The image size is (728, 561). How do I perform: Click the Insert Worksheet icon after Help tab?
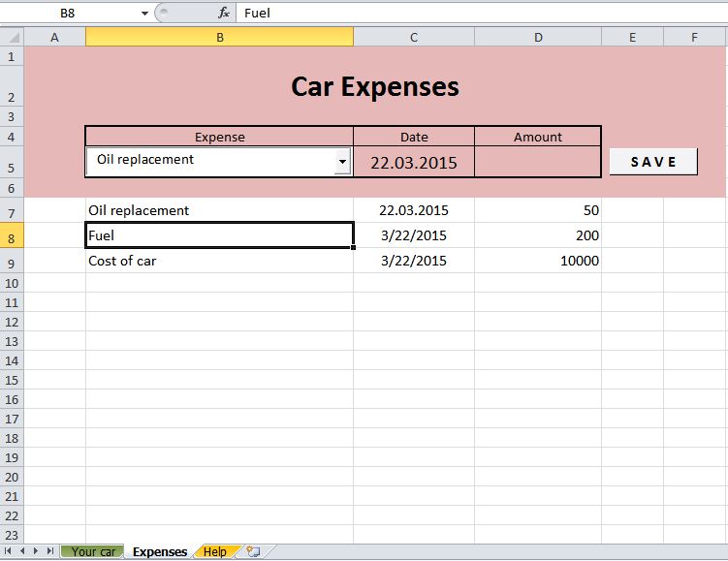pyautogui.click(x=254, y=552)
